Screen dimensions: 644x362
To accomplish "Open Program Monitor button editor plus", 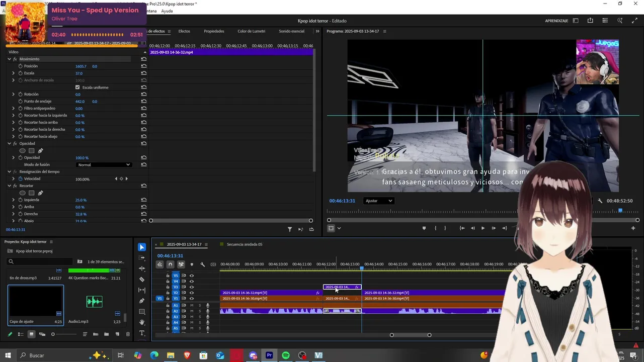I will (x=633, y=228).
